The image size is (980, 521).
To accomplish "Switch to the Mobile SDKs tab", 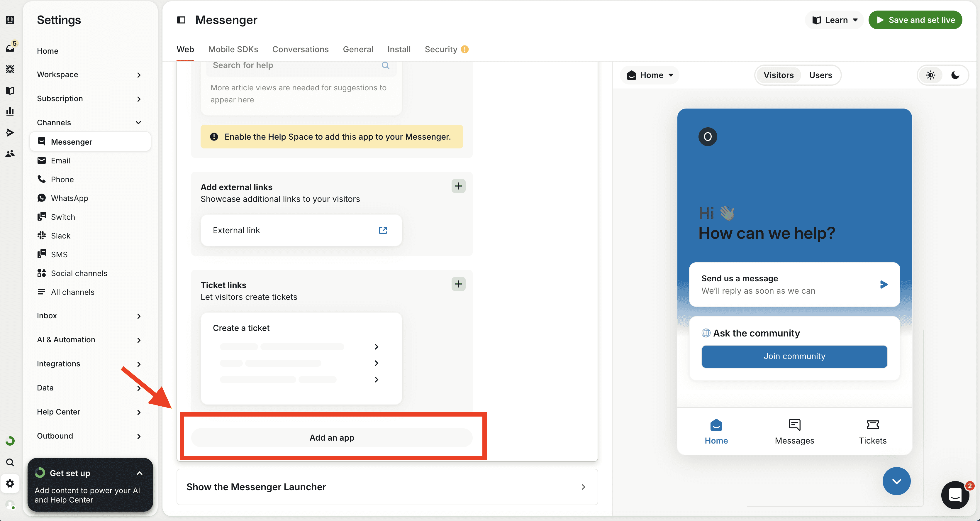I will (233, 49).
